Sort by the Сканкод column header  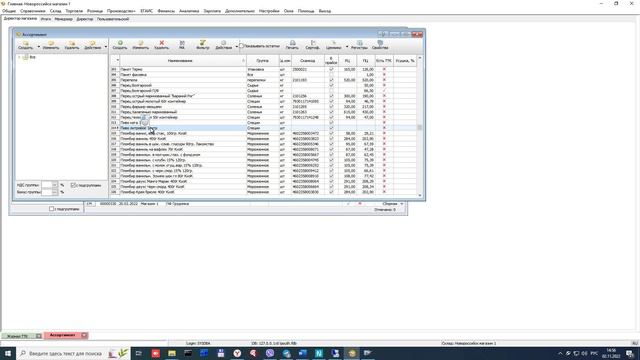pos(307,60)
